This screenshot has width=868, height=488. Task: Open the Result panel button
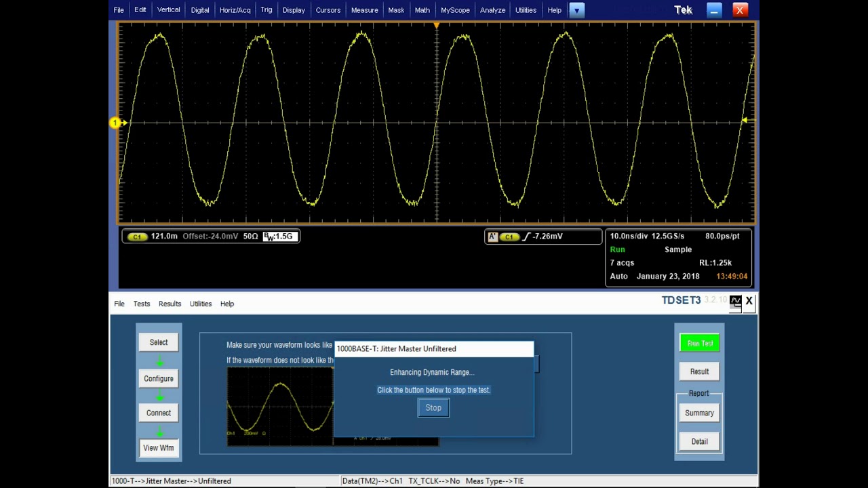(700, 371)
